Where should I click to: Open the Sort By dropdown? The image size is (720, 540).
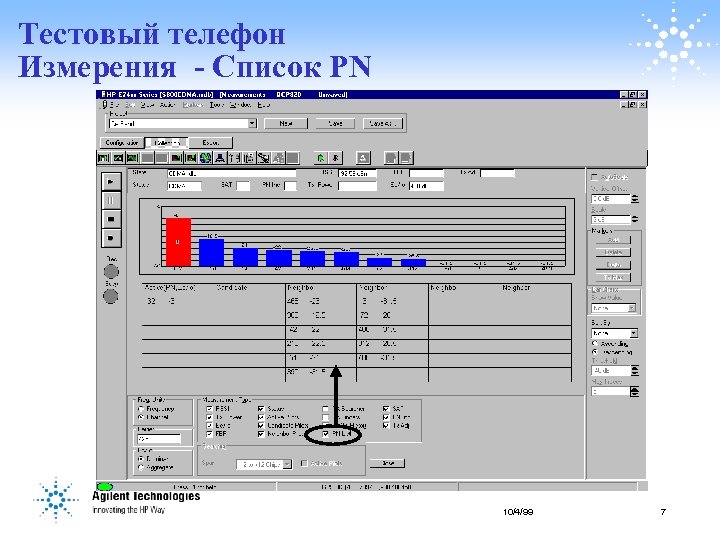coord(634,333)
